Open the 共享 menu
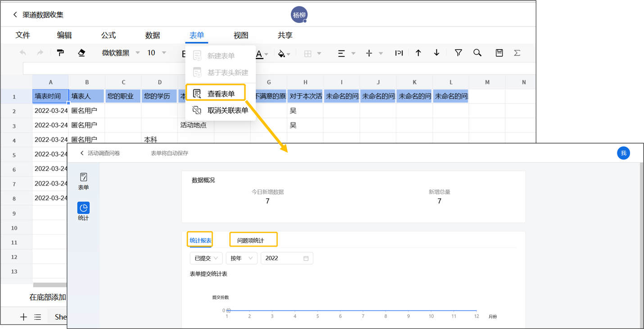This screenshot has width=644, height=329. (x=285, y=35)
